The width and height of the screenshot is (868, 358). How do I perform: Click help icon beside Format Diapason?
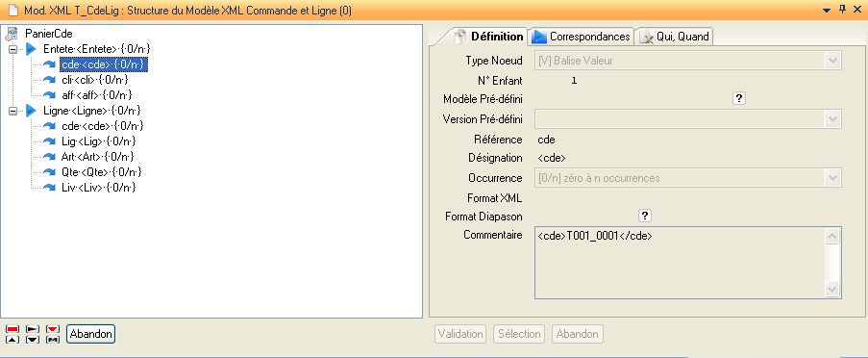645,216
